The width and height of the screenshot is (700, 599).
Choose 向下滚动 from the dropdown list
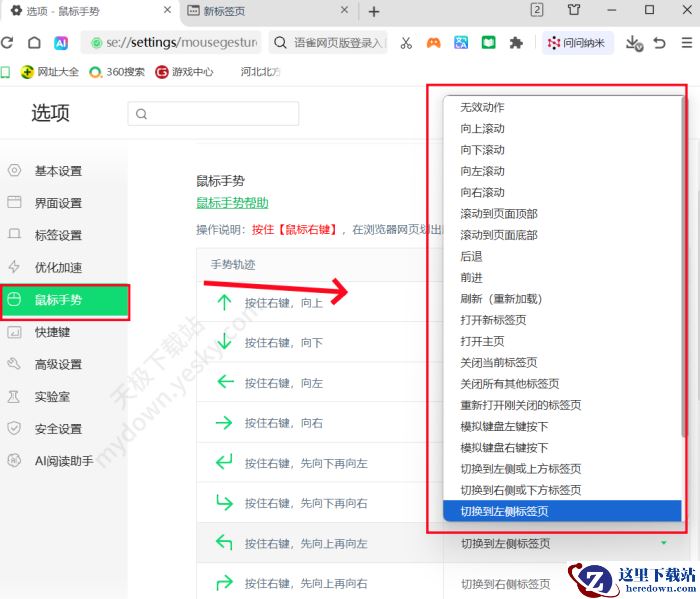(x=562, y=150)
